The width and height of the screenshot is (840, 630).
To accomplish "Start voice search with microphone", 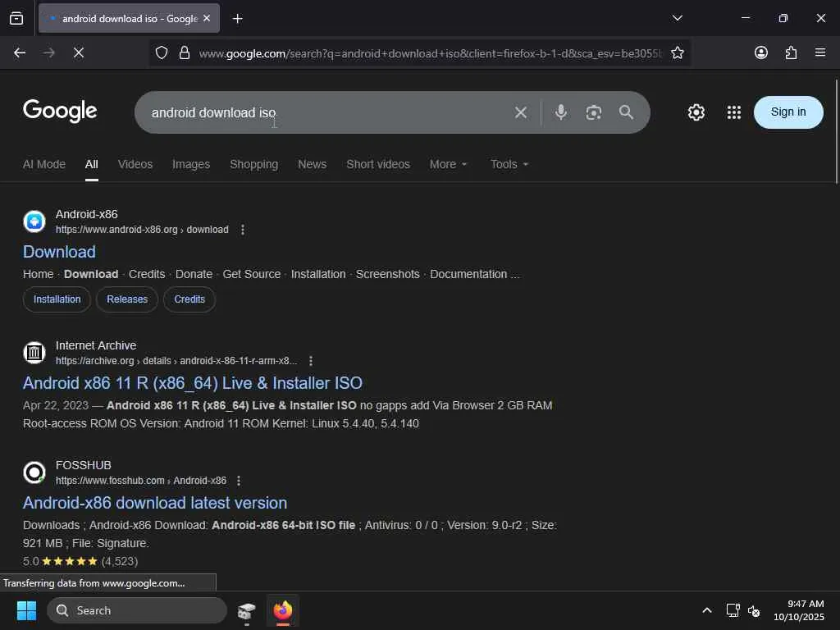I will tap(560, 112).
